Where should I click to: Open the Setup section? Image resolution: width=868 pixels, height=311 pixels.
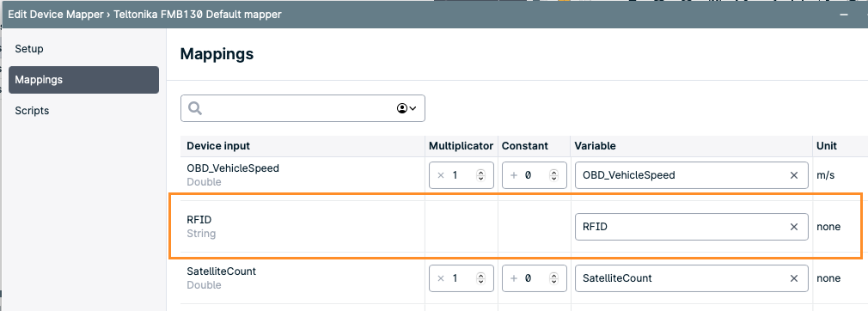click(28, 49)
